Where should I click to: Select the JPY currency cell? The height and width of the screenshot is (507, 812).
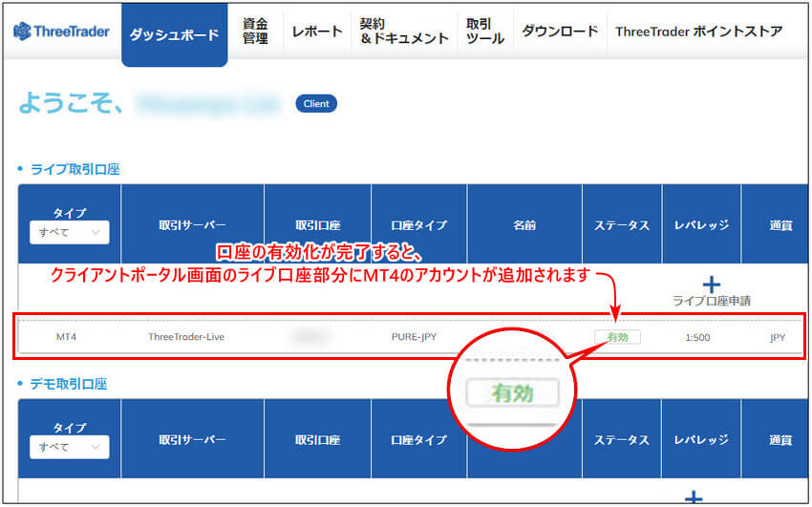coord(778,337)
